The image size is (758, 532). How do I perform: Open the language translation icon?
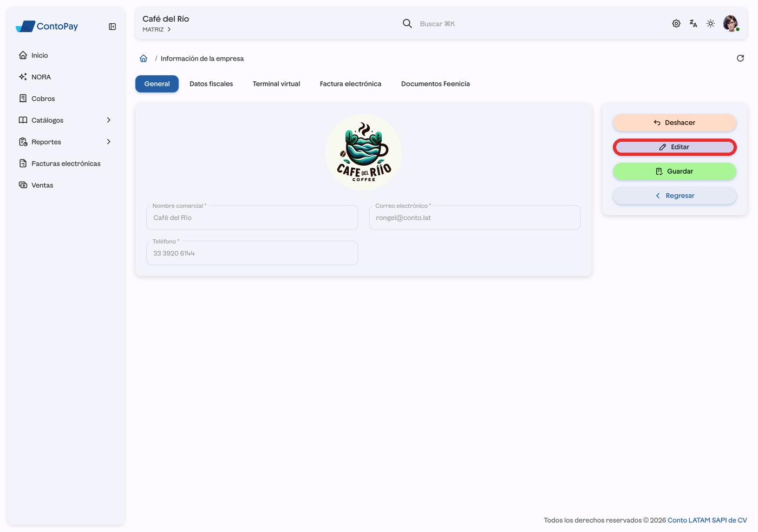click(694, 24)
